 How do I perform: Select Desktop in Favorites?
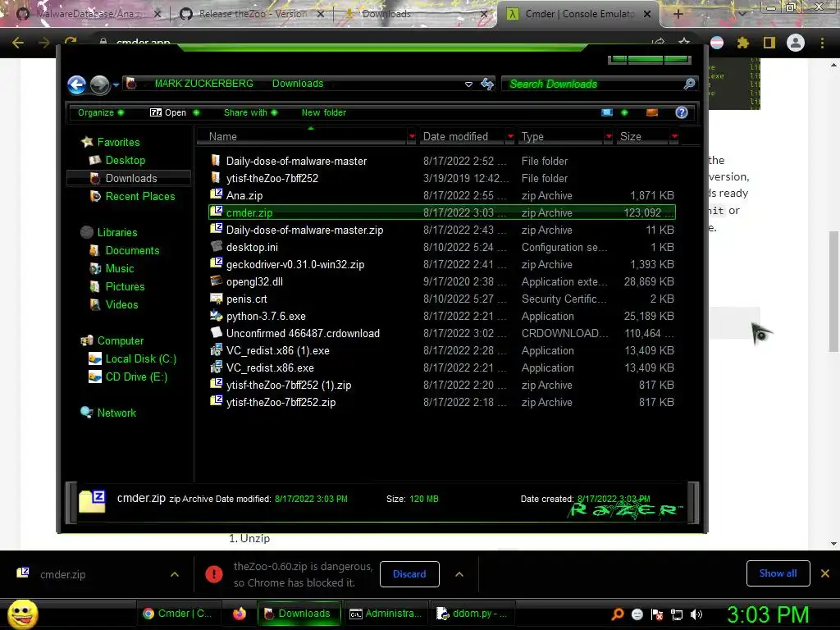(125, 160)
